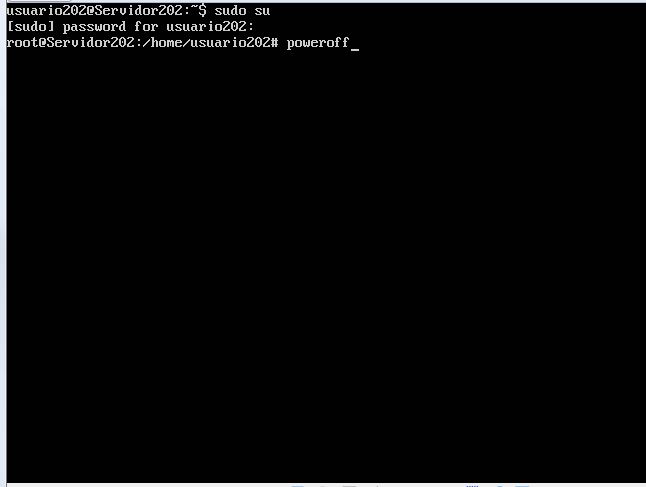Click the word sudo in the first line's command
Screen dimensions: 646x487
[230, 10]
